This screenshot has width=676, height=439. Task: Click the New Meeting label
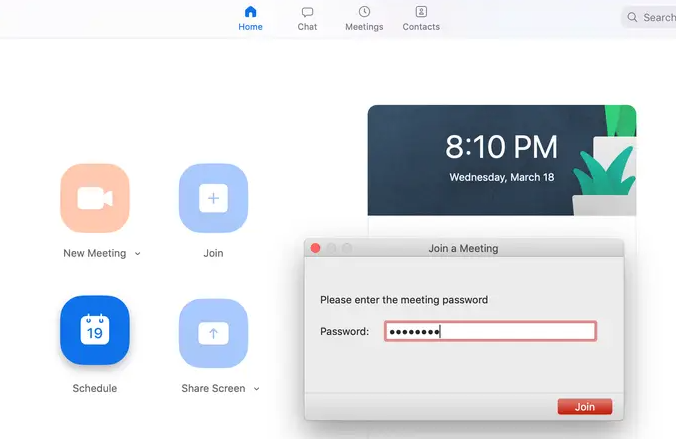point(94,253)
